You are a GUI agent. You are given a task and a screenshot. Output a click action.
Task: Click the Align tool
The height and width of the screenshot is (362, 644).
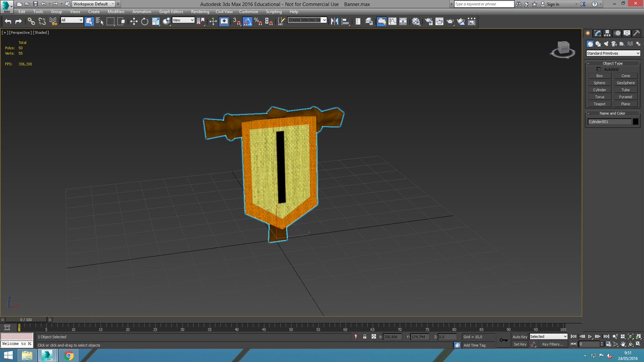(x=346, y=21)
